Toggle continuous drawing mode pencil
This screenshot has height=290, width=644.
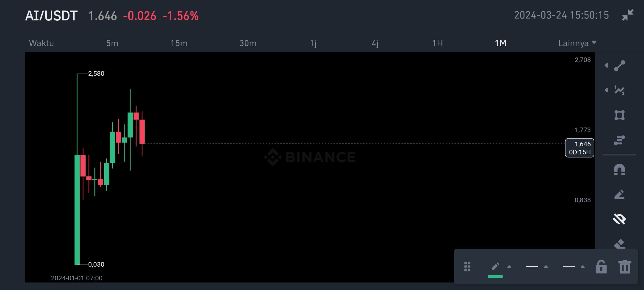[x=620, y=195]
